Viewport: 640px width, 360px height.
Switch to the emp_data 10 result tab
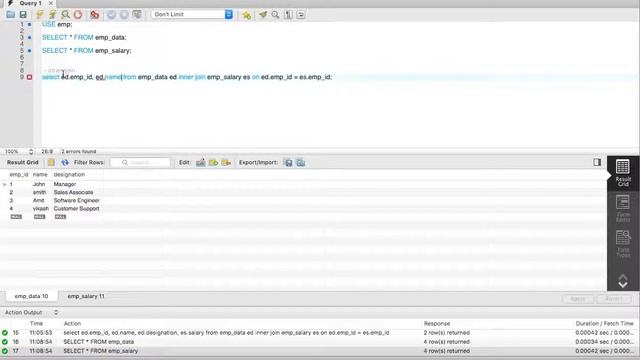click(31, 296)
